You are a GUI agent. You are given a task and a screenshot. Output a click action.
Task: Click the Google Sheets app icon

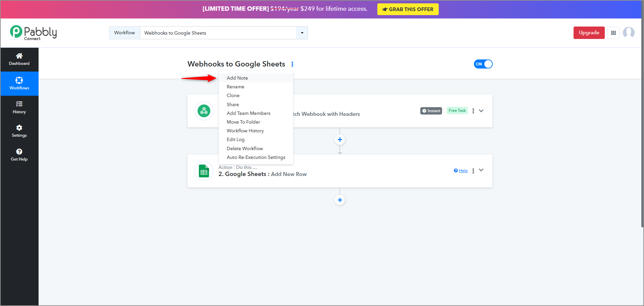coord(204,171)
